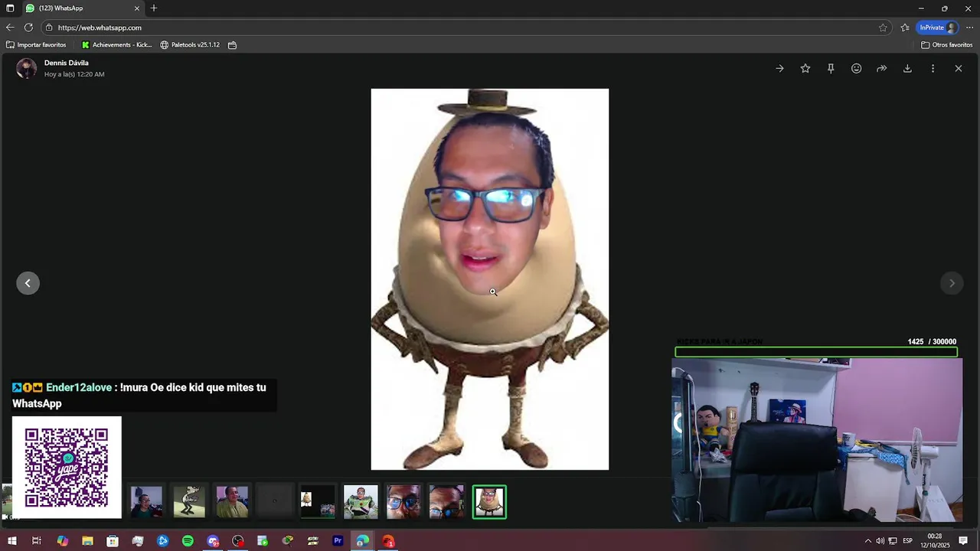
Task: Click the timestamp Hoy a la(s) 12:20 AM
Action: click(74, 74)
